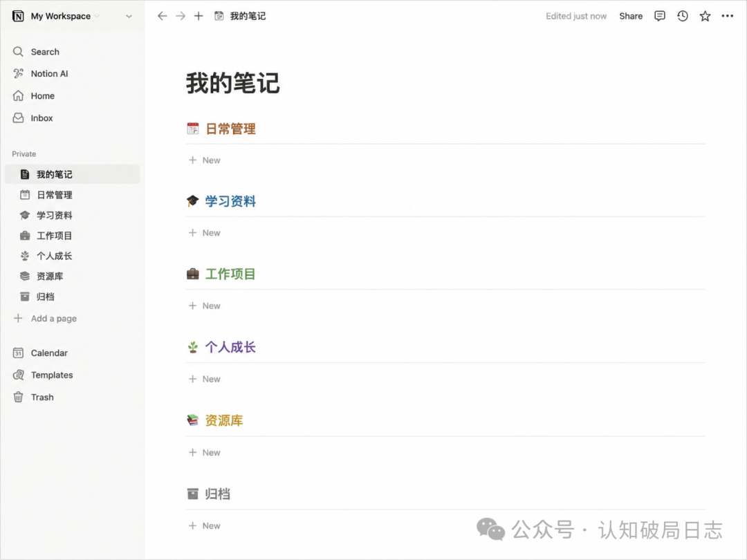
Task: Click graduation cap icon beside sidebar 学习资料
Action: point(25,215)
